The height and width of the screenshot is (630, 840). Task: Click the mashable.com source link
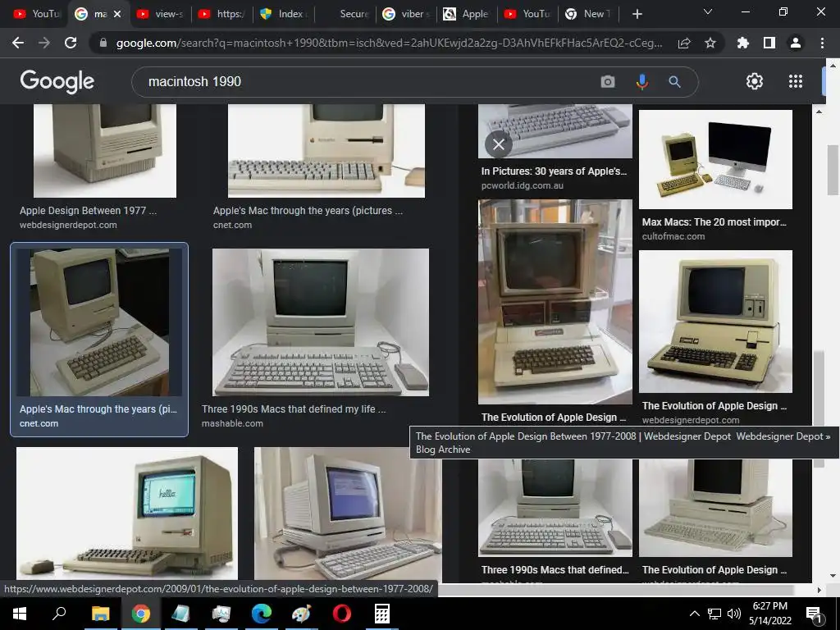point(232,423)
